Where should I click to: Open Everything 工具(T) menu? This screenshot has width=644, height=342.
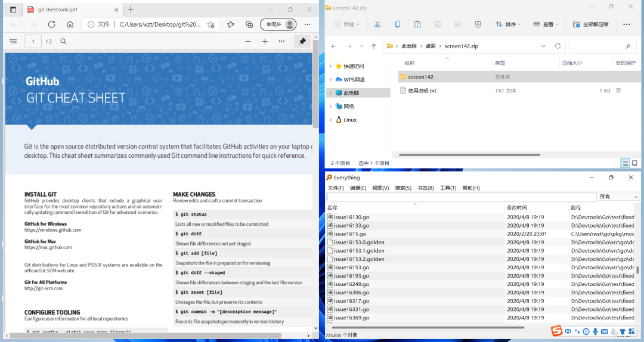[x=448, y=188]
